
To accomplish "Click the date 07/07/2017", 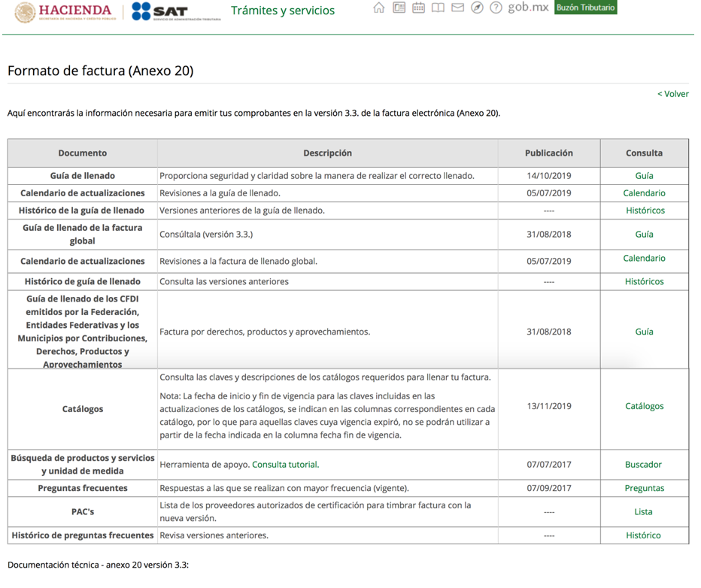I will tap(549, 465).
